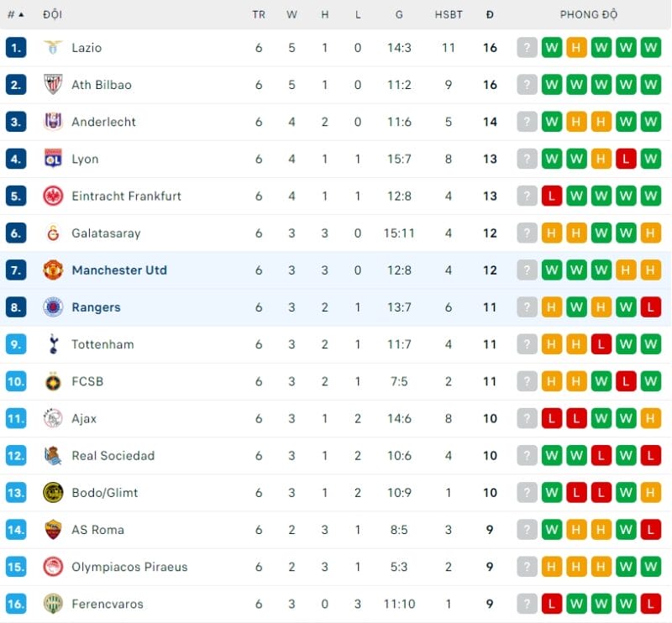Click the Eintracht Frankfurt eagle logo

point(53,196)
